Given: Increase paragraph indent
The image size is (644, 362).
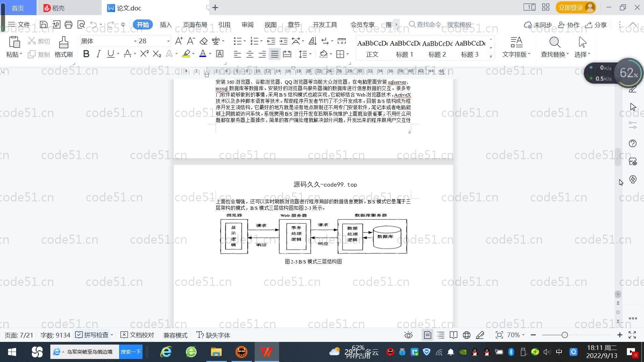Looking at the screenshot, I should coord(283,41).
